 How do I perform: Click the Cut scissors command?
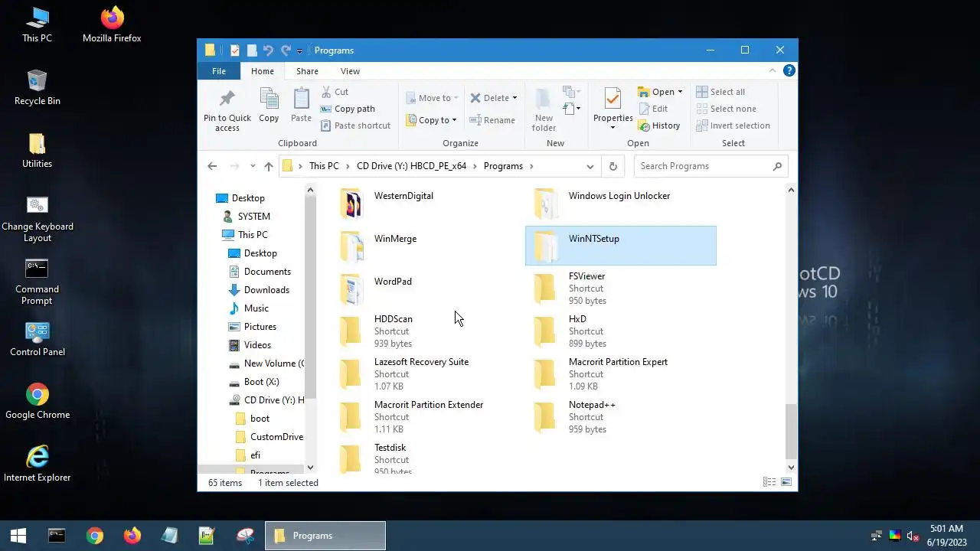(x=334, y=92)
